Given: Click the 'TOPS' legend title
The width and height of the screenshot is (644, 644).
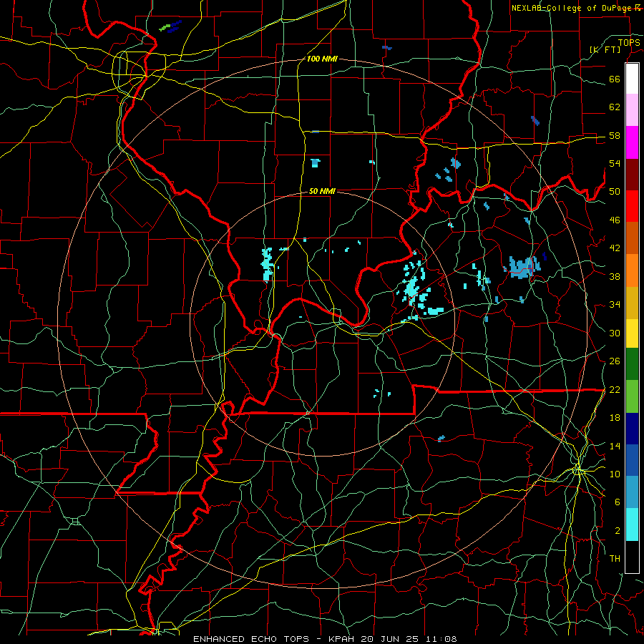Looking at the screenshot, I should coord(629,42).
